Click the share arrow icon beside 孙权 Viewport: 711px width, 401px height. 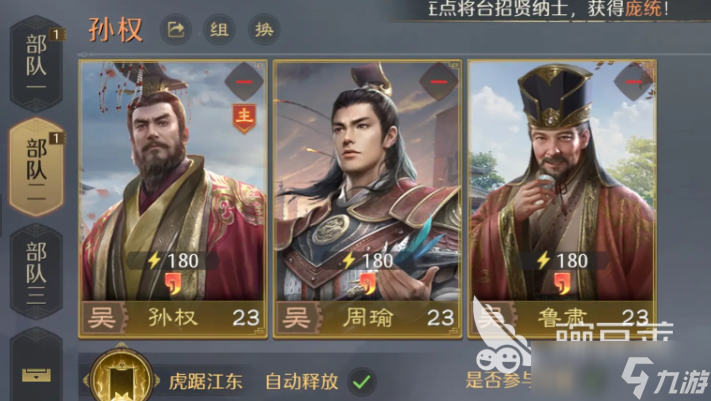tap(176, 29)
